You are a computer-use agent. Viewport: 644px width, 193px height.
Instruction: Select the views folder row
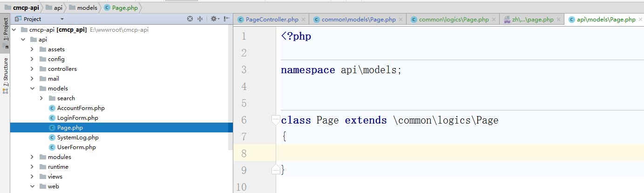point(122,177)
